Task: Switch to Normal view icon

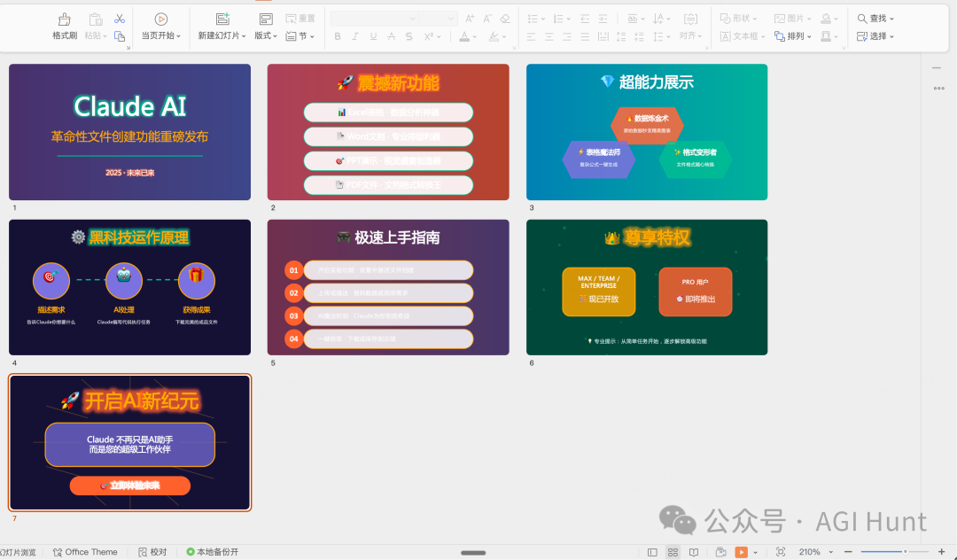Action: click(652, 552)
